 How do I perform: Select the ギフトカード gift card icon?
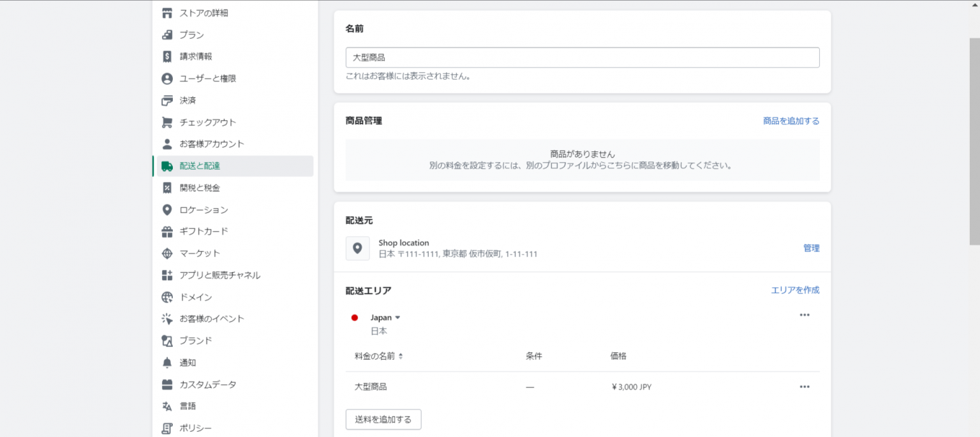point(167,231)
